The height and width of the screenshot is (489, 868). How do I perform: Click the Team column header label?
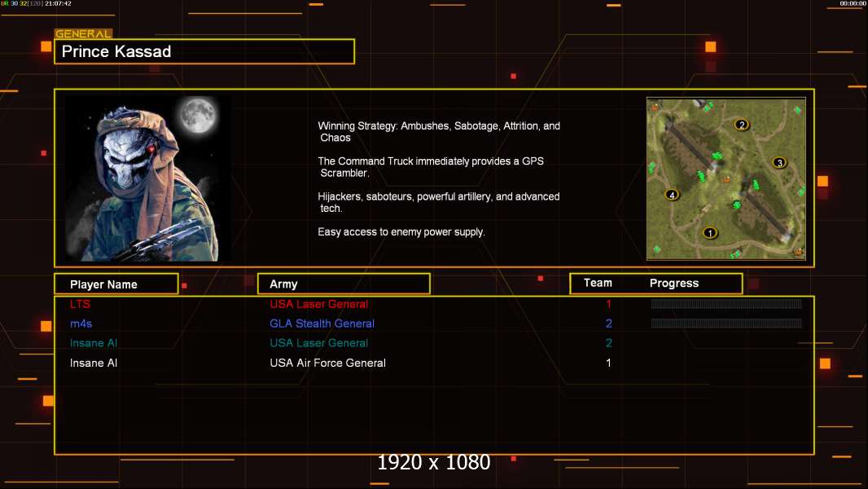(x=598, y=283)
